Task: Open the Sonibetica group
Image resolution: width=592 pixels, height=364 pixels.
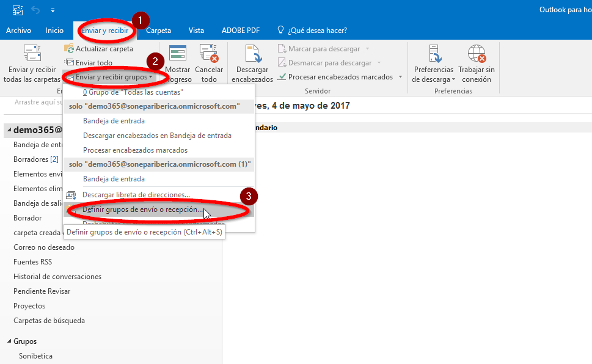Action: point(35,356)
